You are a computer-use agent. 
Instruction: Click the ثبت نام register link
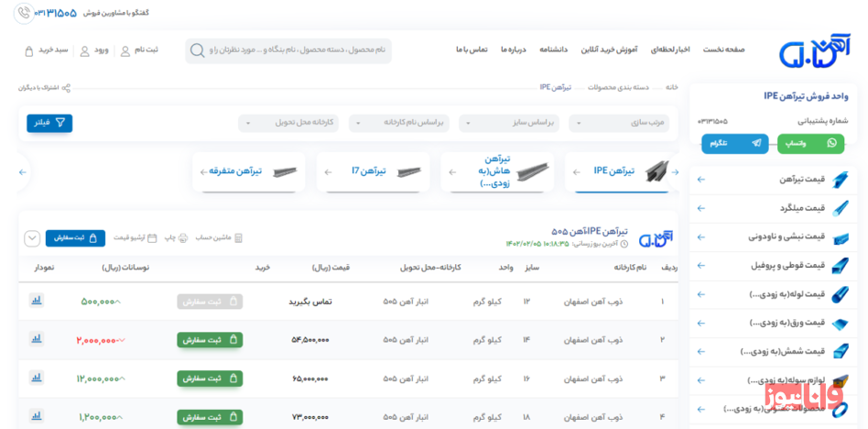pyautogui.click(x=146, y=50)
